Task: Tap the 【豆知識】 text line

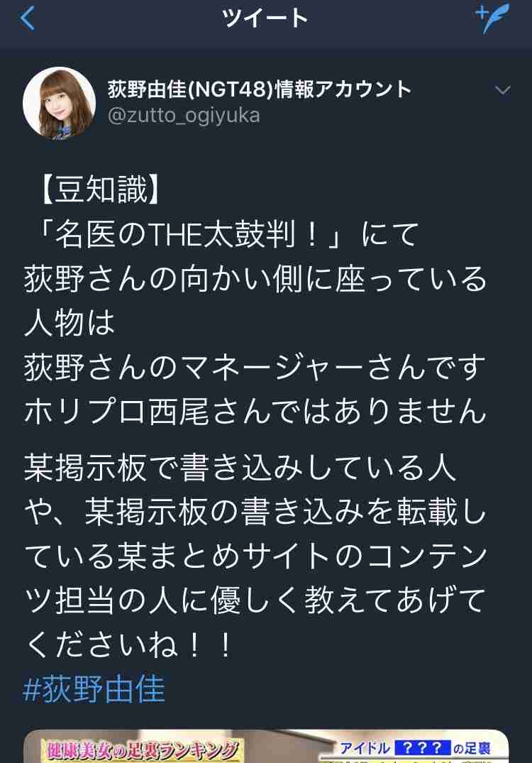Action: pos(101,190)
